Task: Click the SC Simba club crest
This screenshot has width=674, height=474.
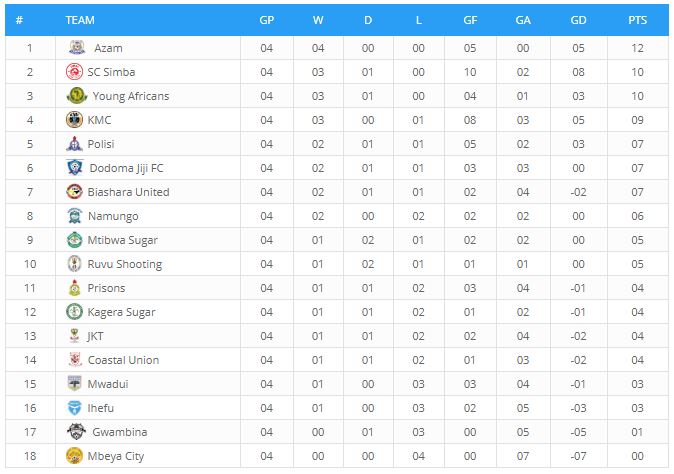Action: coord(74,72)
